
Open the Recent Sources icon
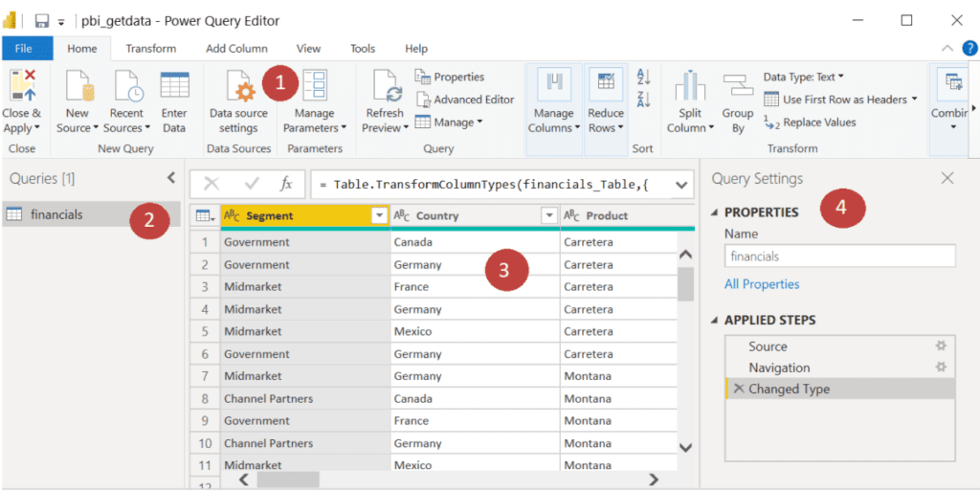pos(127,85)
